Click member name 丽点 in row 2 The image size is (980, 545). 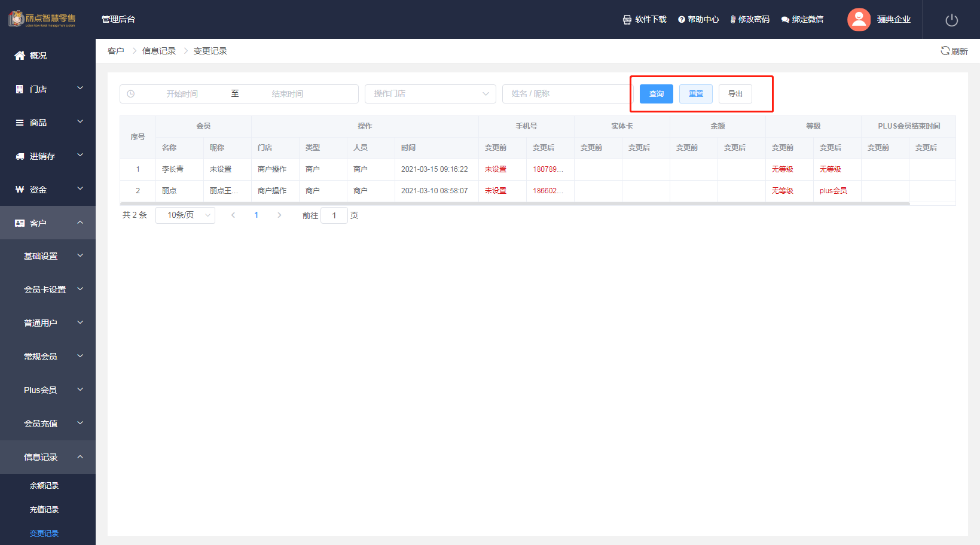pos(169,191)
